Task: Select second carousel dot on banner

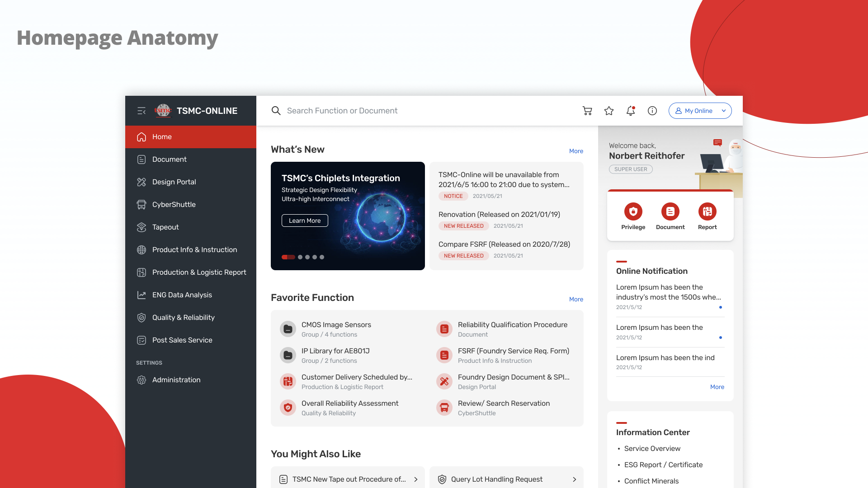Action: click(x=300, y=257)
